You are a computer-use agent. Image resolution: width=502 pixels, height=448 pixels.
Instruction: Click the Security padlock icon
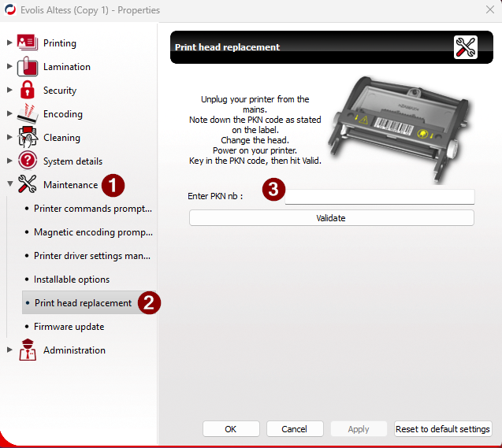28,90
